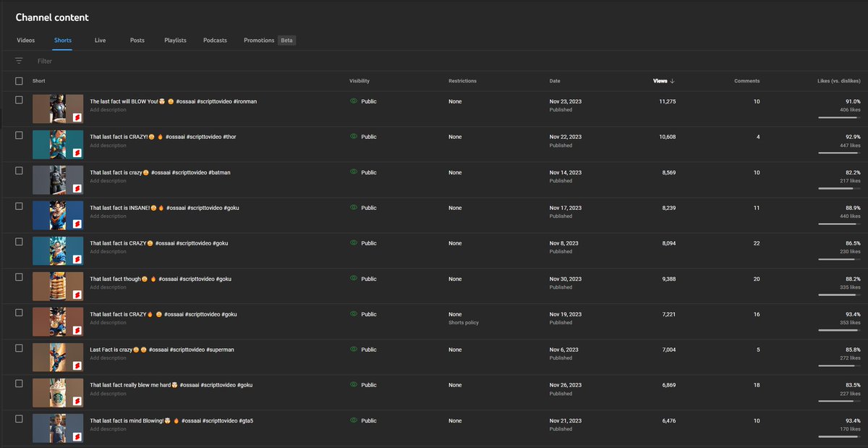This screenshot has height=448, width=868.
Task: Tick the select-all checkbox in the header row
Action: pyautogui.click(x=19, y=81)
